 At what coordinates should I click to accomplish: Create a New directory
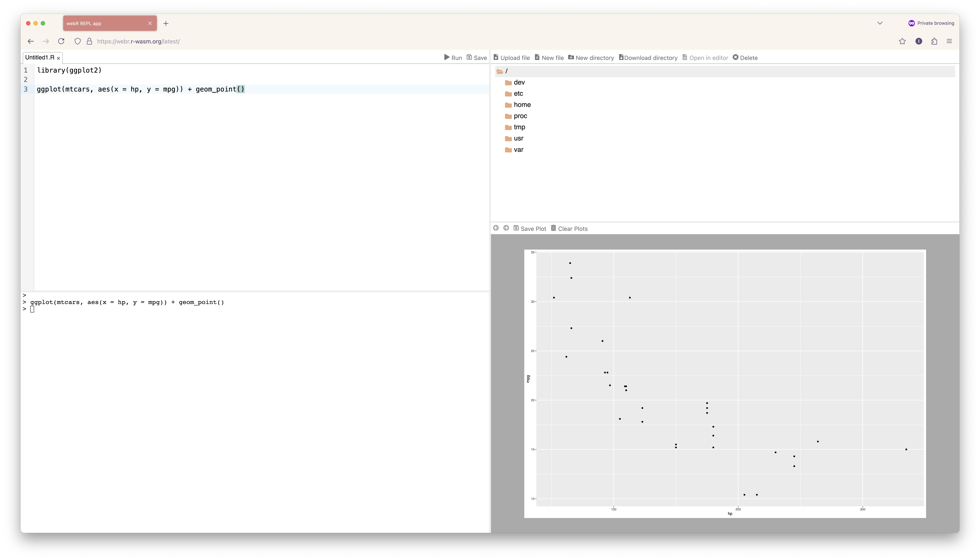pos(591,58)
